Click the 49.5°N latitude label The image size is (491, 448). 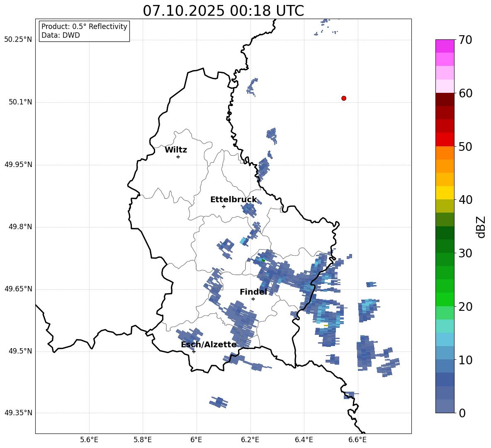click(x=20, y=351)
